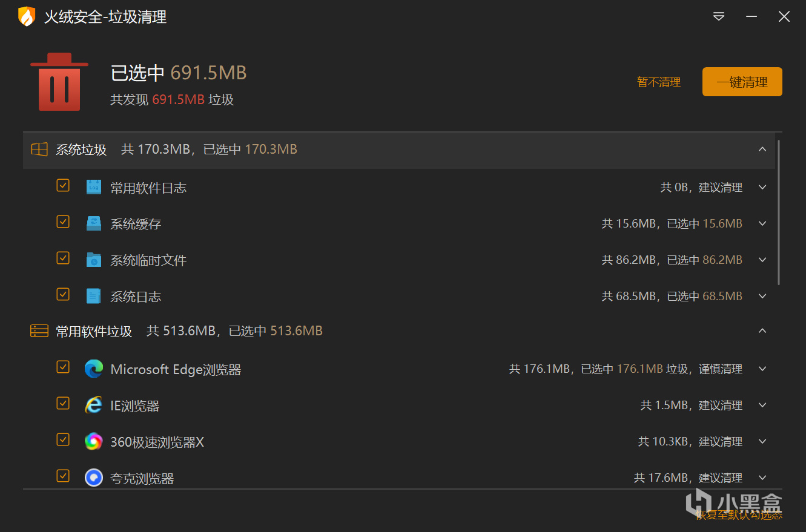Click the red trash can icon
Viewport: 806px width, 532px height.
pyautogui.click(x=59, y=82)
